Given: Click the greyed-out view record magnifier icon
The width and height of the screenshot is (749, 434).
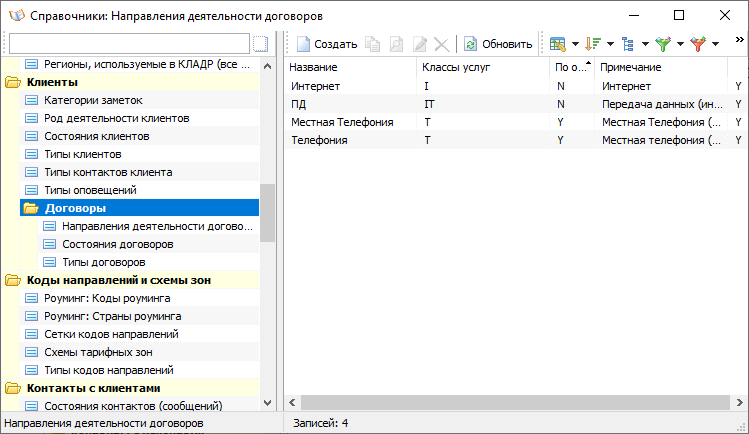Looking at the screenshot, I should coord(396,44).
